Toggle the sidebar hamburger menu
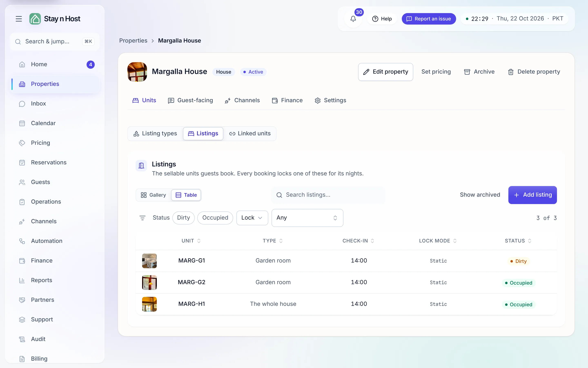588x368 pixels. (19, 19)
